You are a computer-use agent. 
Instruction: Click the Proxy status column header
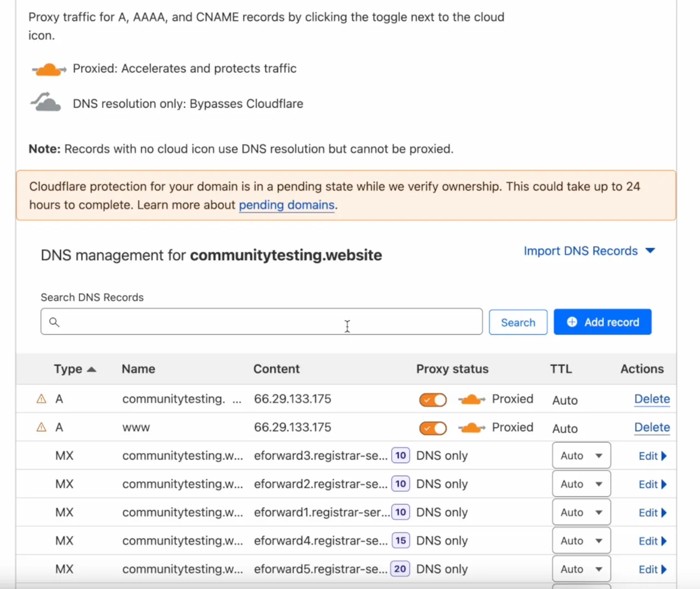coord(452,369)
